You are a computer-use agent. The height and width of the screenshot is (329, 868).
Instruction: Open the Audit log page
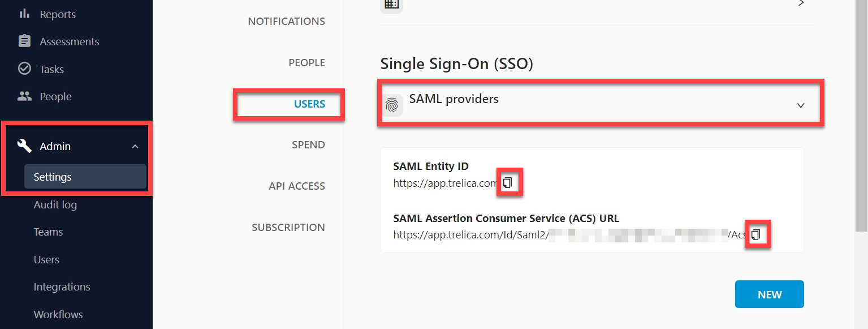[x=55, y=204]
